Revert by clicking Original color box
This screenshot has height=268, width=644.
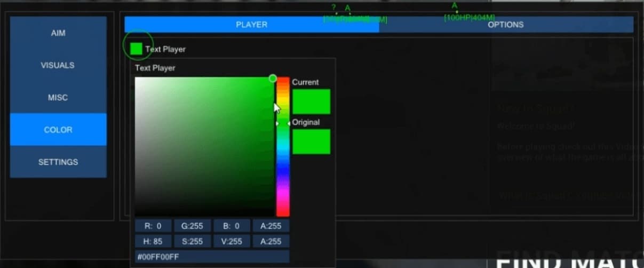(x=311, y=141)
